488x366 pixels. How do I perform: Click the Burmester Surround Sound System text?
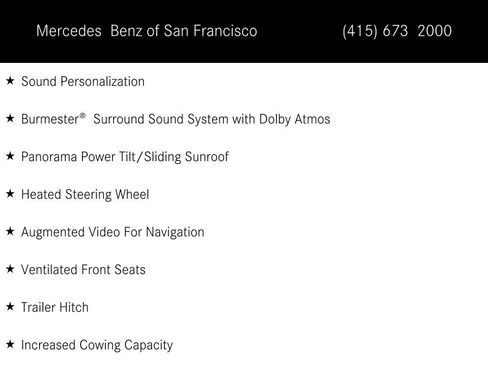click(176, 119)
